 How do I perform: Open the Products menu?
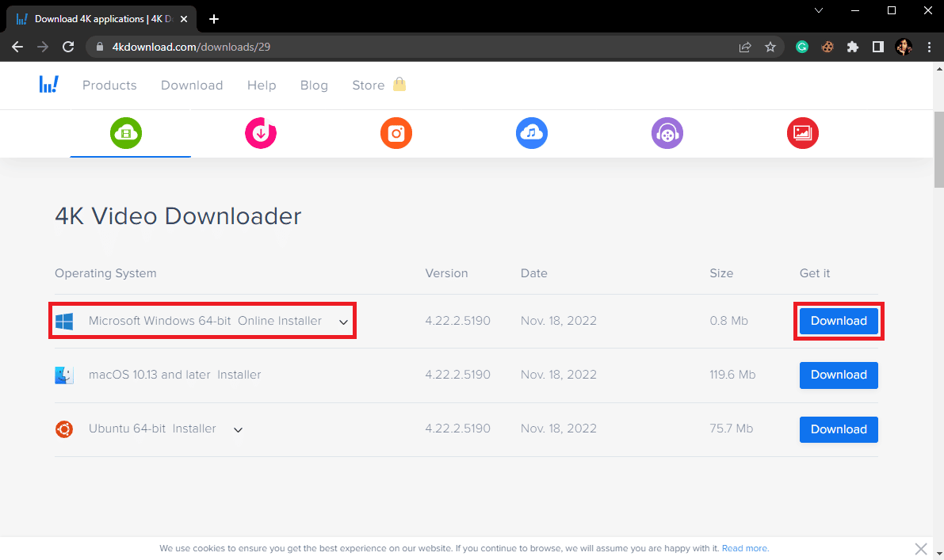pos(109,86)
